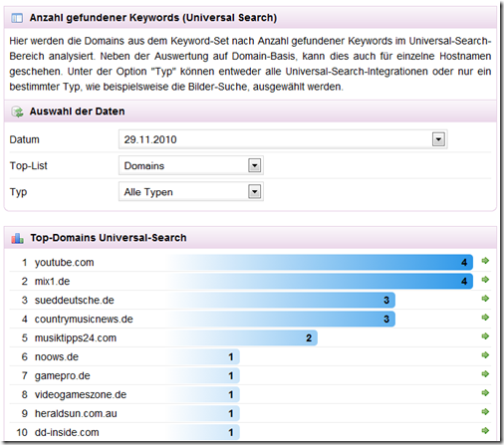Select the sueddeutsche.de domain name
Viewport: 504px width, 445px height.
75,301
